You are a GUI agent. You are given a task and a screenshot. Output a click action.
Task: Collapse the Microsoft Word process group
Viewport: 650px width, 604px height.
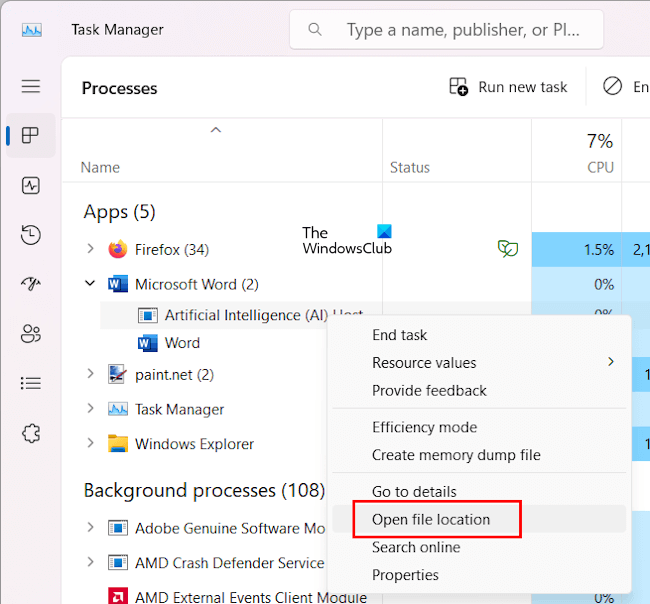(90, 284)
